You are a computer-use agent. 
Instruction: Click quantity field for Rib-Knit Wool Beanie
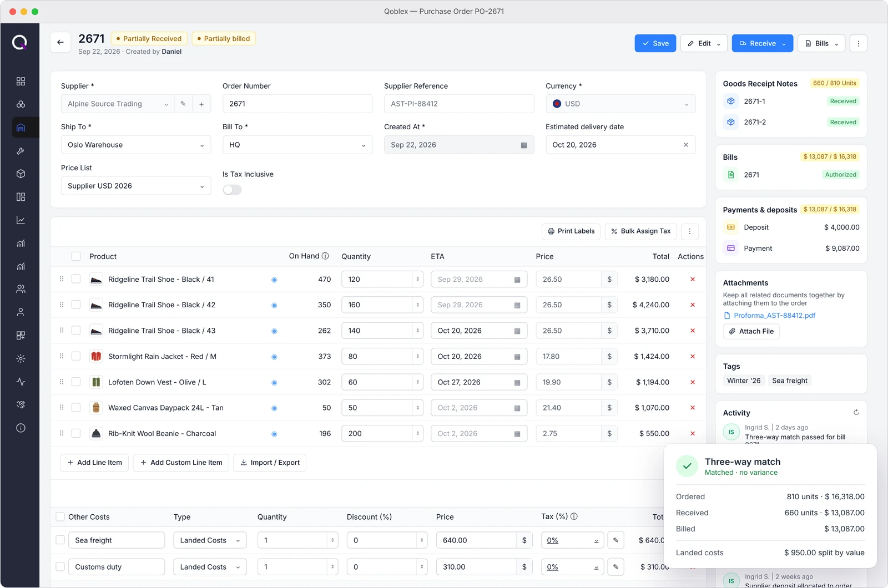pyautogui.click(x=377, y=434)
